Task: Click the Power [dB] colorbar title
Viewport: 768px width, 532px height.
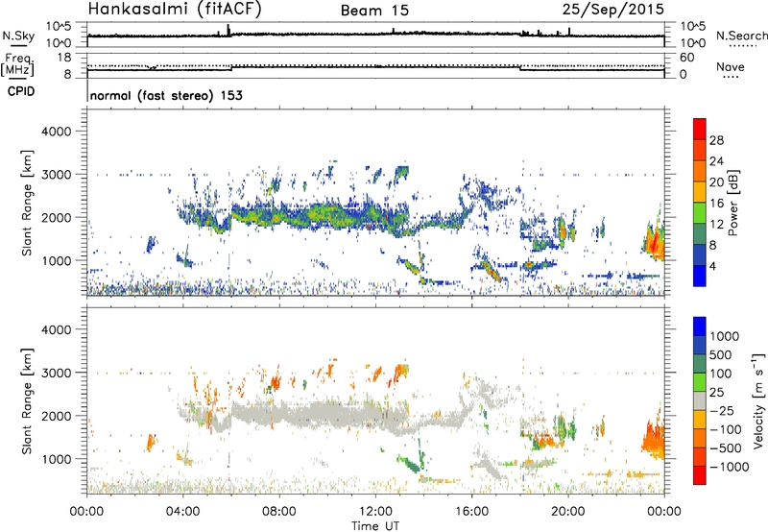Action: (x=732, y=203)
